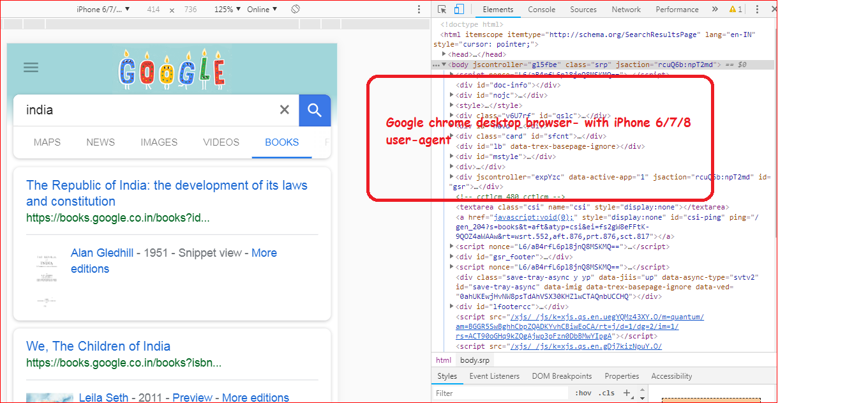
Task: Click the styles Filter input field
Action: 501,393
